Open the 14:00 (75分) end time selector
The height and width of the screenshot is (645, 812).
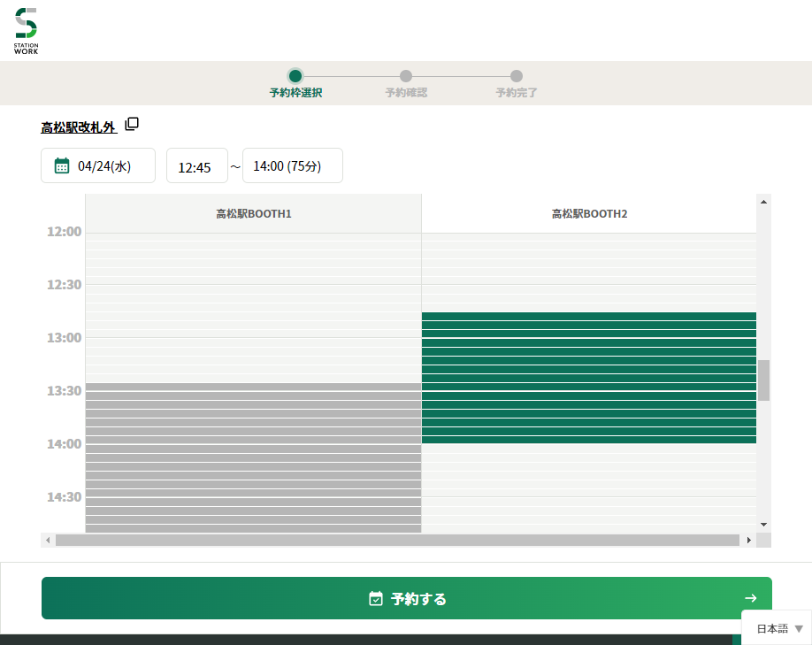tap(292, 166)
